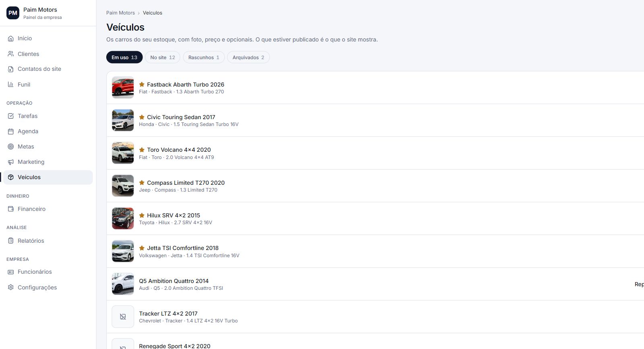Click the Financeiro wallet icon
This screenshot has width=644, height=349.
11,209
